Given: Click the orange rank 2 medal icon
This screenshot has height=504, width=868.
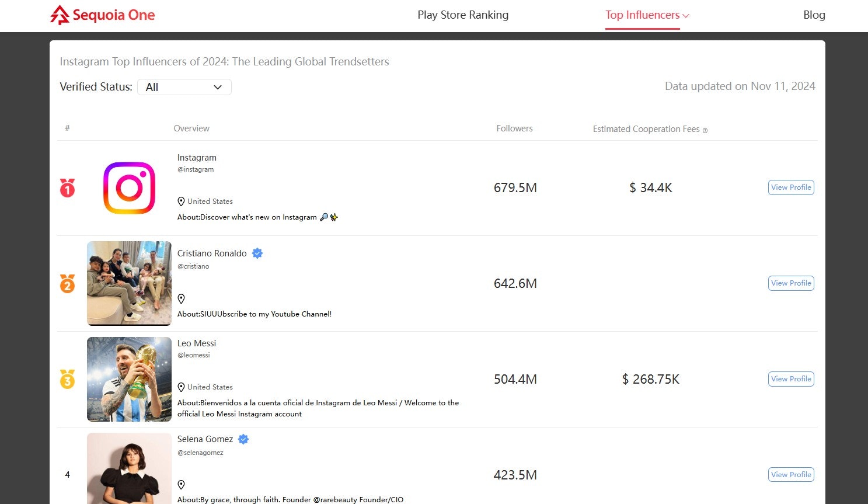Looking at the screenshot, I should (67, 284).
